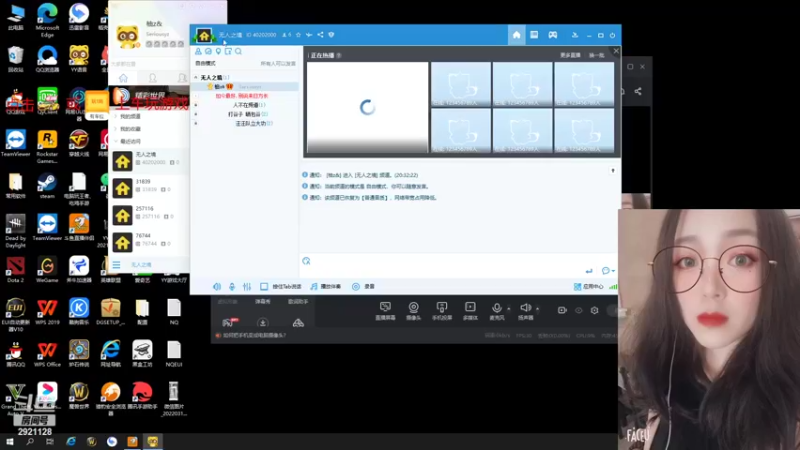Image resolution: width=800 pixels, height=450 pixels.
Task: Select the 人不在频道 sub-channel
Action: 248,105
